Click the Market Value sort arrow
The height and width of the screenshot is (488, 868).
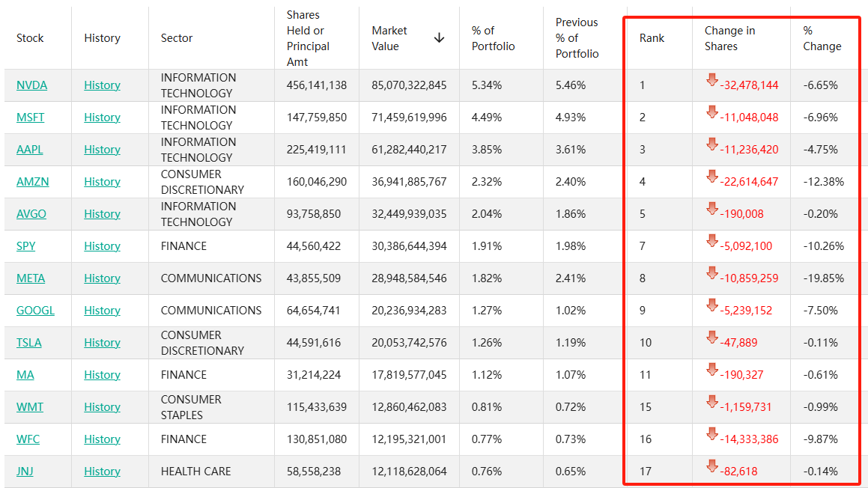tap(439, 38)
